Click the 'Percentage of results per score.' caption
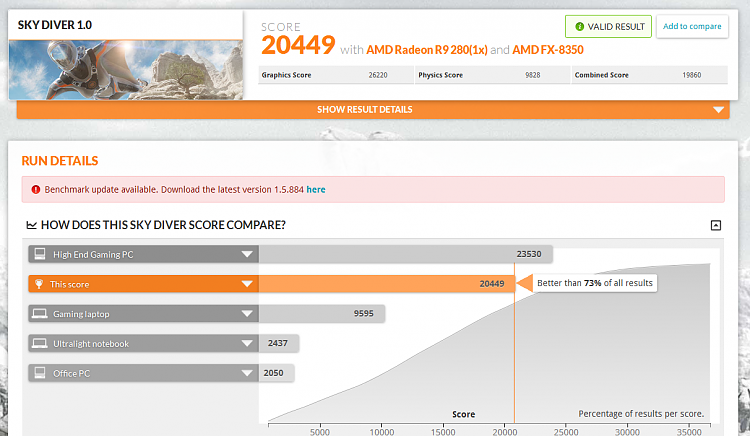The image size is (750, 436). click(641, 414)
